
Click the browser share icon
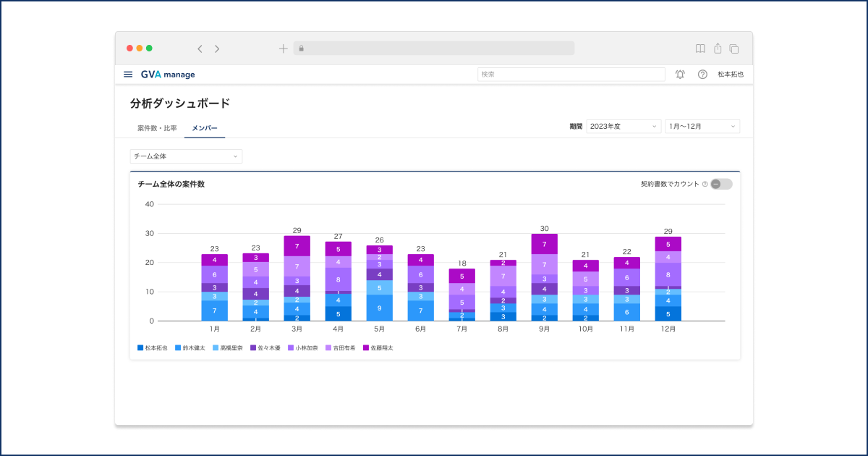[x=718, y=48]
